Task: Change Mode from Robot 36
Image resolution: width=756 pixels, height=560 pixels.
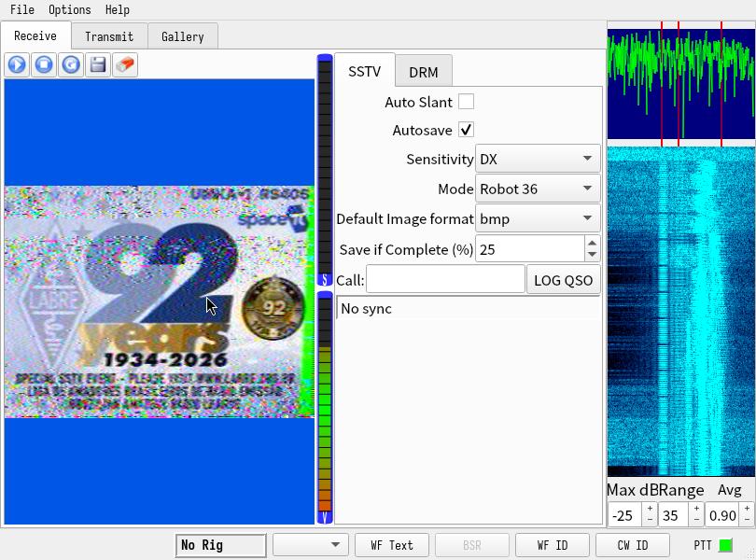Action: pos(537,189)
